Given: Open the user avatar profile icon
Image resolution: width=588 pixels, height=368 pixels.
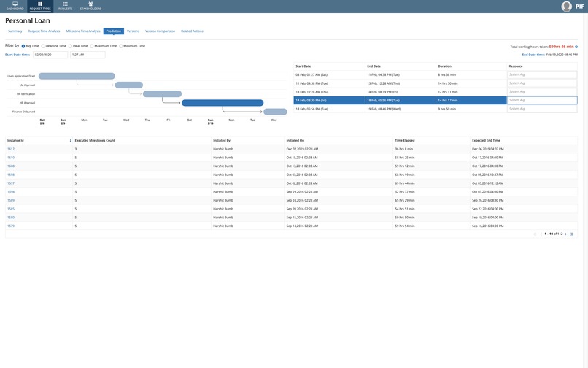Looking at the screenshot, I should [566, 7].
